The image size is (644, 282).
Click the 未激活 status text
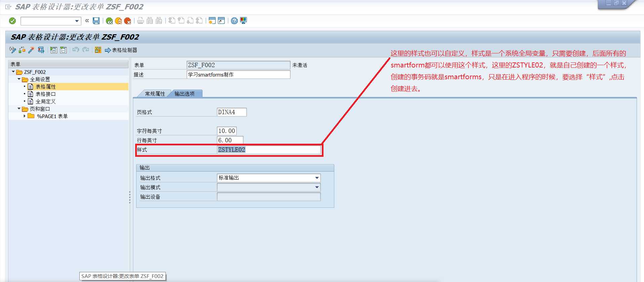(x=300, y=65)
